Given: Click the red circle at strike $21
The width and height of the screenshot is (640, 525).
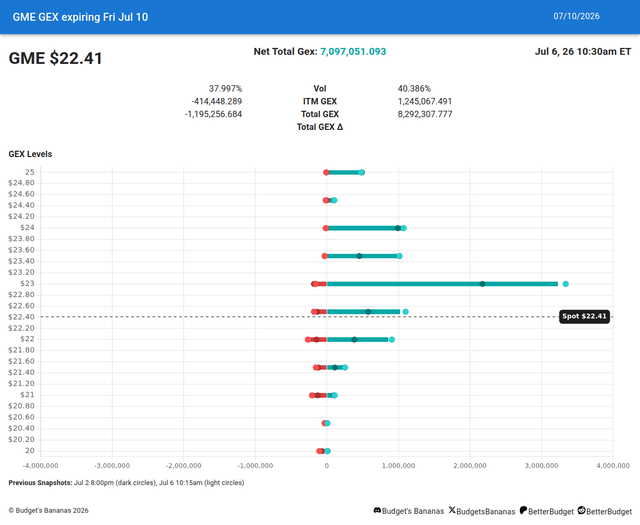Looking at the screenshot, I should [312, 395].
